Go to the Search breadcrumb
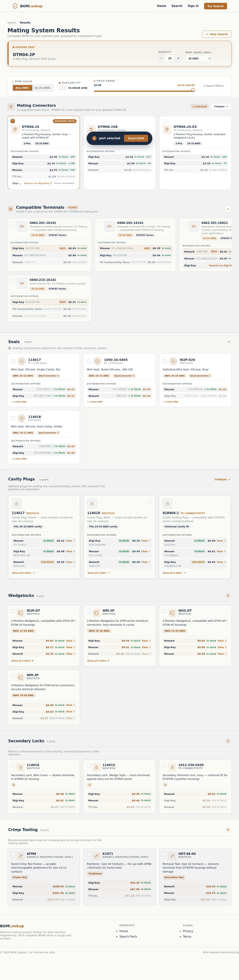Screen dimensions: 239x980 [12, 23]
